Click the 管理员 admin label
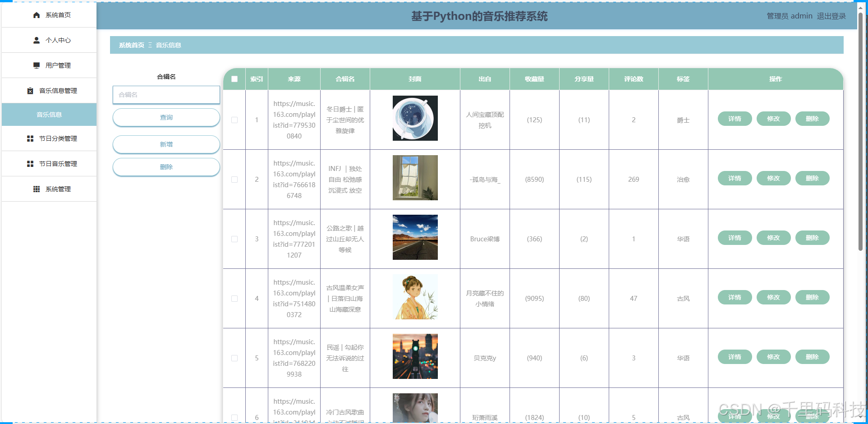The image size is (868, 424). (x=790, y=16)
